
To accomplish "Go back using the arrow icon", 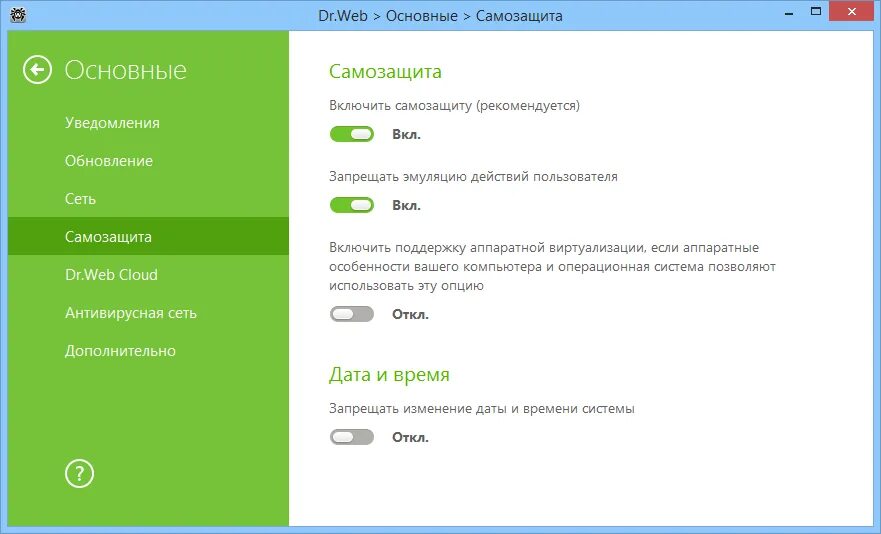I will point(37,70).
